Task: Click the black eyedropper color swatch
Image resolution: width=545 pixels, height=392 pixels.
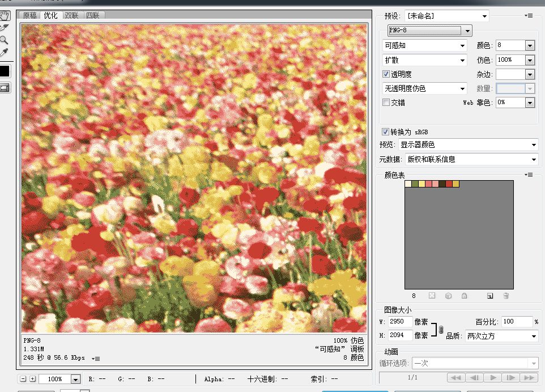Action: click(5, 71)
